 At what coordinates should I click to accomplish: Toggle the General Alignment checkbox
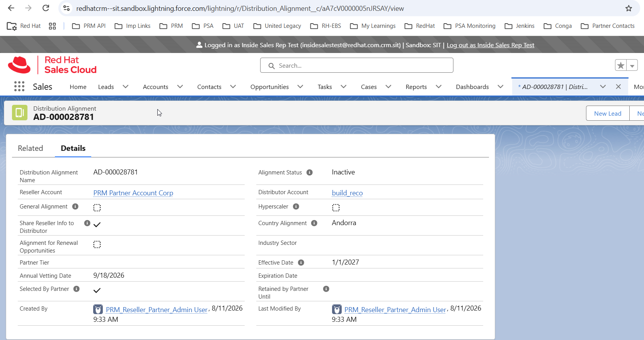tap(97, 208)
